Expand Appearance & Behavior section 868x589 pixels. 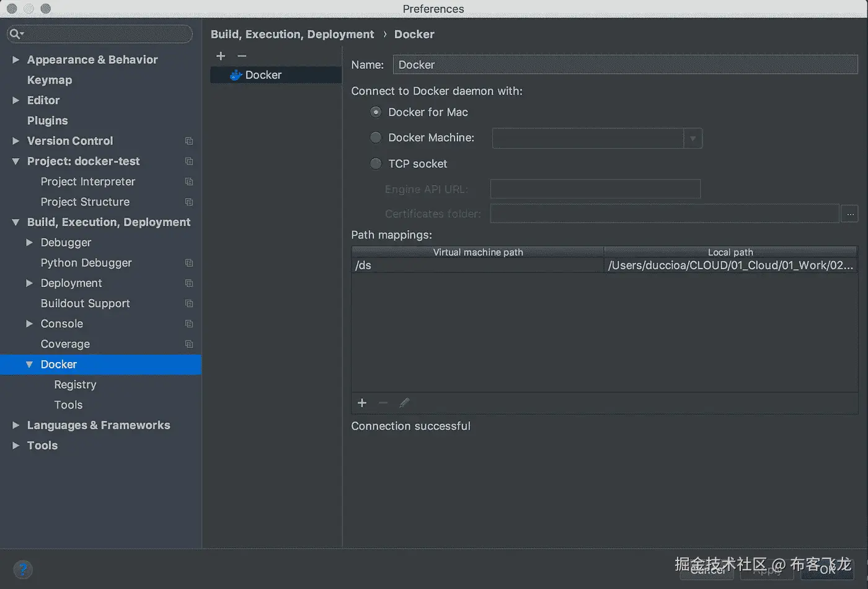[x=16, y=60]
